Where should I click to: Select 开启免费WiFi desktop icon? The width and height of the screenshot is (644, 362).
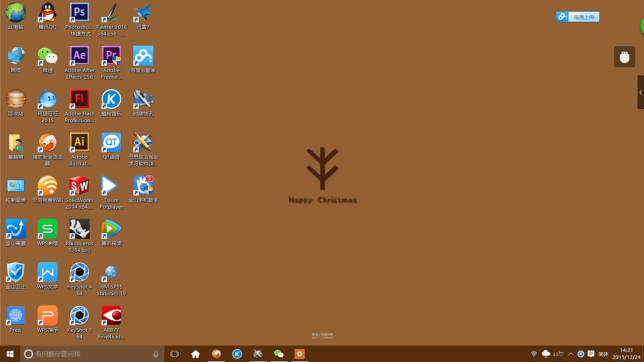[x=47, y=189]
